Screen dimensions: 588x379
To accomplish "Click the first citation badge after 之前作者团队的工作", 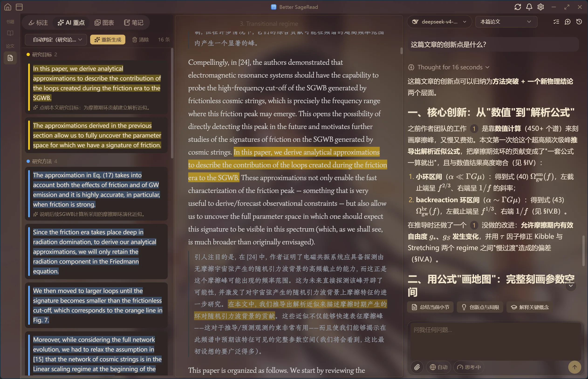I will (474, 128).
